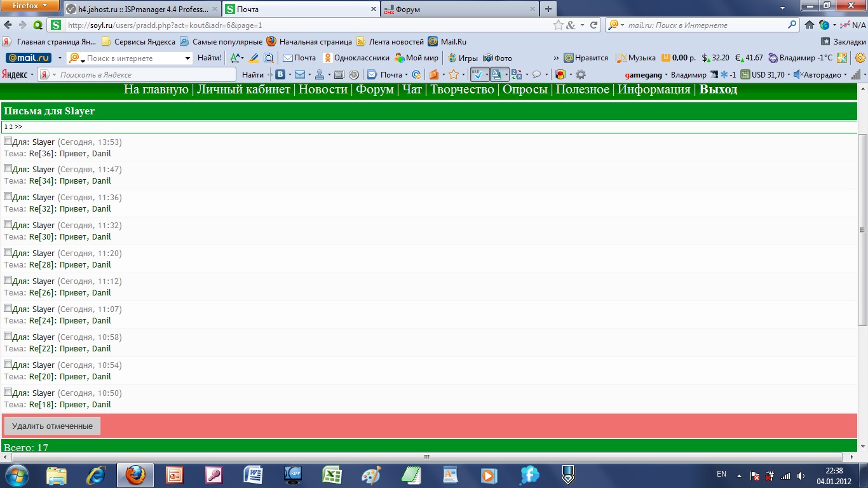
Task: Open Фото from the Mail.ru toolbar
Action: [x=498, y=58]
